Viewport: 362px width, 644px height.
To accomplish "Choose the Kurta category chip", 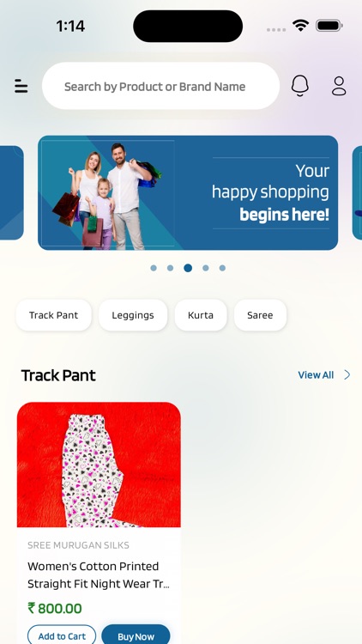I will (x=201, y=315).
